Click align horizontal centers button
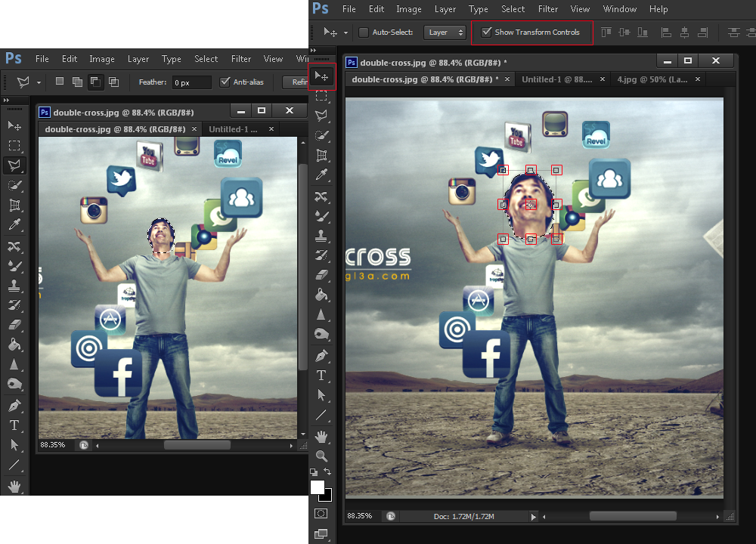Viewport: 756px width, 544px height. (x=685, y=32)
